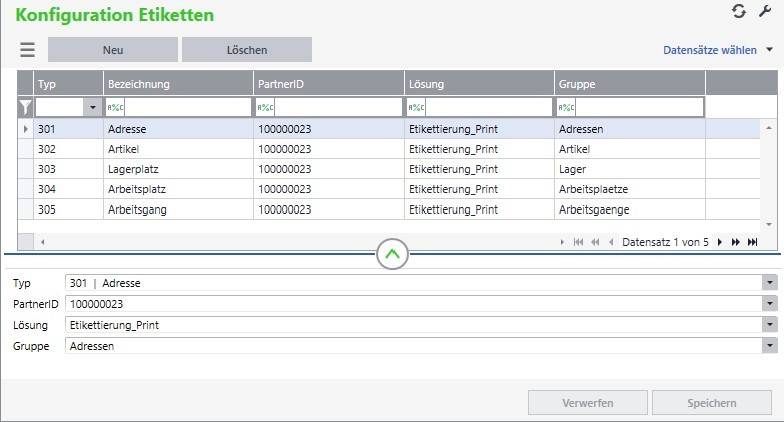Jump to the last record in the pager

coord(752,242)
